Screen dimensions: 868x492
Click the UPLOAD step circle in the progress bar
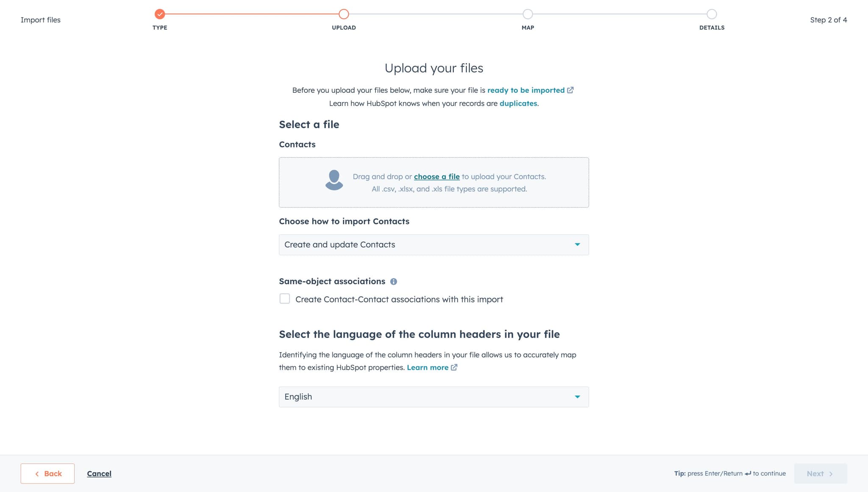(343, 14)
